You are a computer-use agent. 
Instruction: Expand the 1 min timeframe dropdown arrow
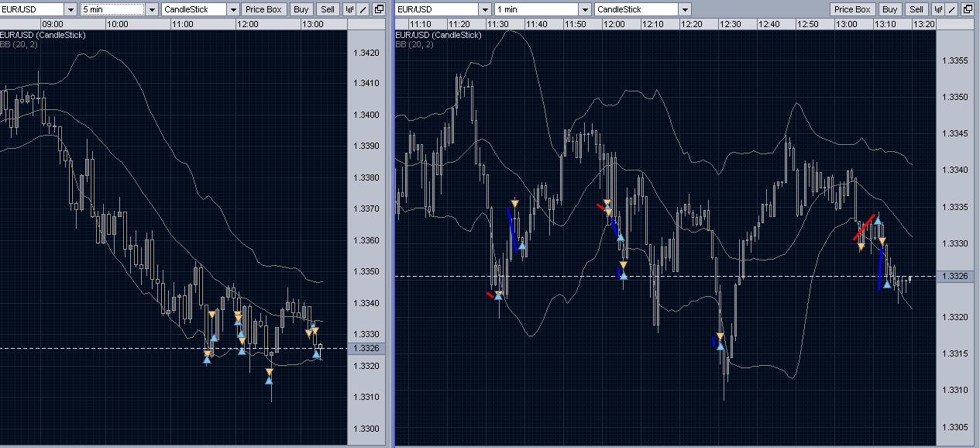[x=585, y=9]
